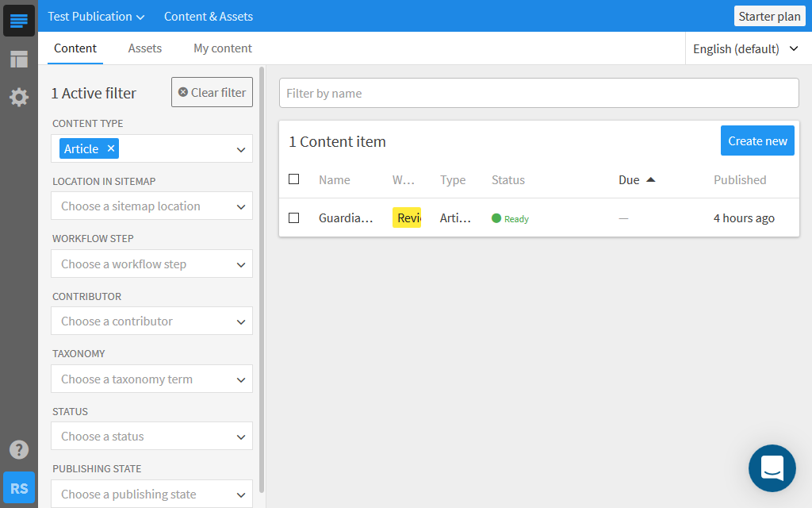Switch to the Assets tab
Viewport: 812px width, 508px height.
[x=145, y=48]
